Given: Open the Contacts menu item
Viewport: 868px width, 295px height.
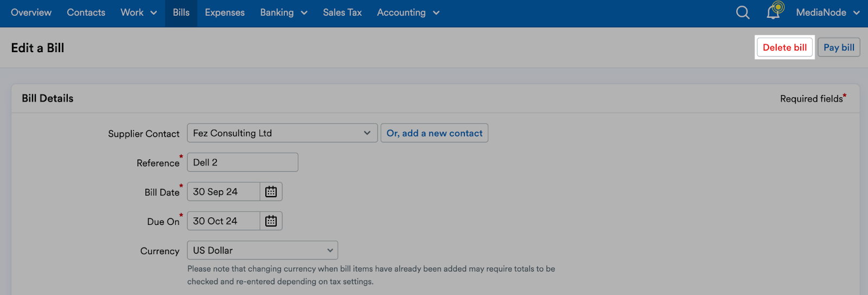Looking at the screenshot, I should coord(86,12).
